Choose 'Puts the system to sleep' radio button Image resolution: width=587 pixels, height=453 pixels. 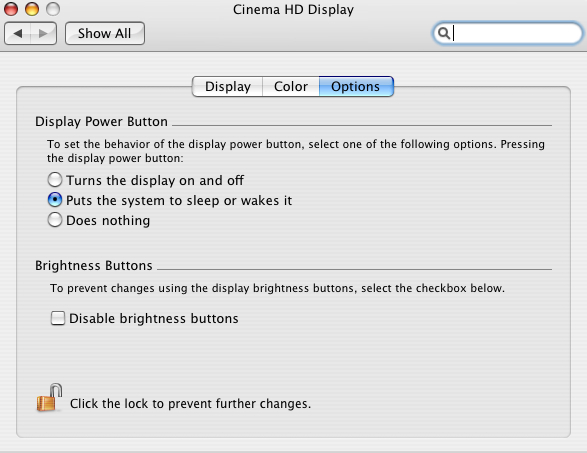(x=55, y=200)
